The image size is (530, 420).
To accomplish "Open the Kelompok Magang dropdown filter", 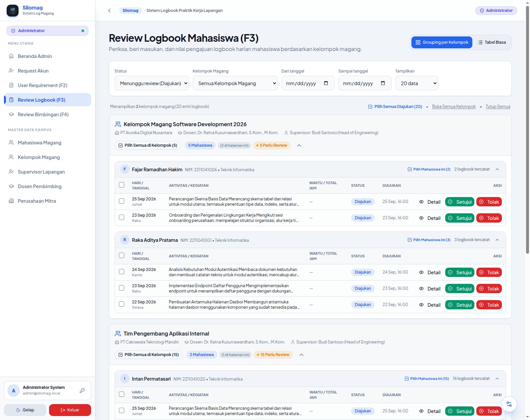I will point(235,83).
